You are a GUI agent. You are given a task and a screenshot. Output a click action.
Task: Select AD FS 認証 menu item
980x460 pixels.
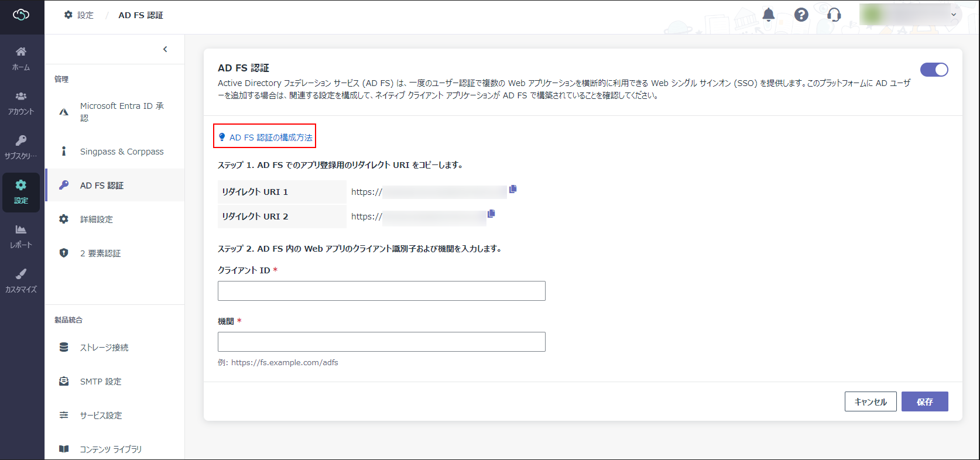click(115, 186)
